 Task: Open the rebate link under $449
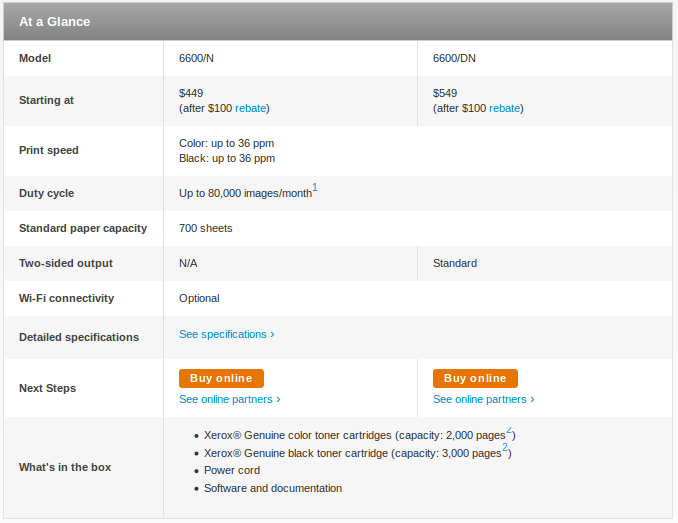point(250,108)
